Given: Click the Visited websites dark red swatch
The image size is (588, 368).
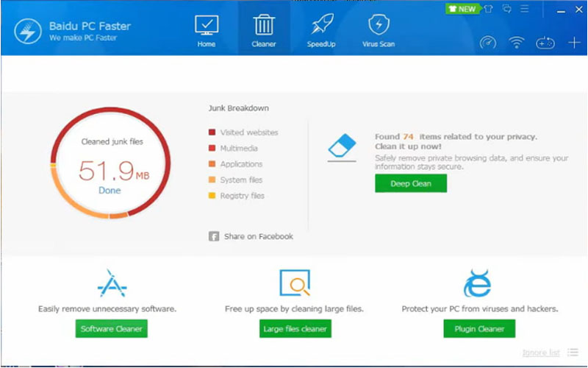Looking at the screenshot, I should coord(212,132).
